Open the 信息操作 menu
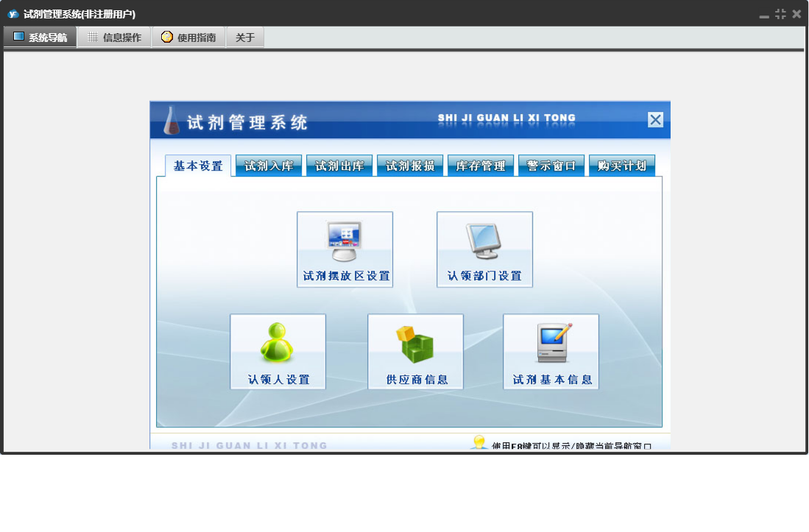 click(x=115, y=37)
